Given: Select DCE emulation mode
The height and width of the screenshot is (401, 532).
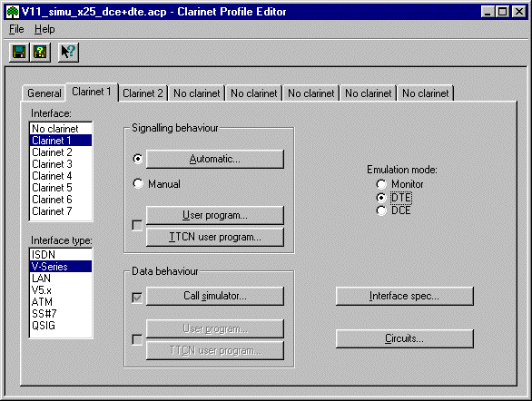Looking at the screenshot, I should tap(381, 210).
